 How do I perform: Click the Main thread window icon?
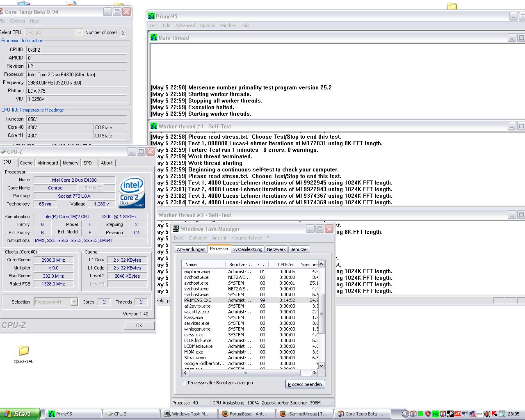pos(154,38)
